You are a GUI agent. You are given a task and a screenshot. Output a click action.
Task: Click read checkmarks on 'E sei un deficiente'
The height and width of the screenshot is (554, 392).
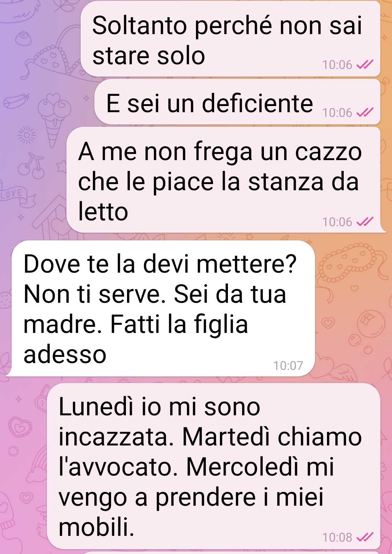365,113
